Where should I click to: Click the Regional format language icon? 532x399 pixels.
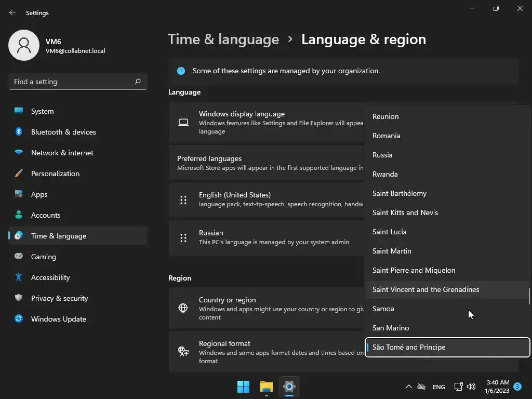click(183, 351)
